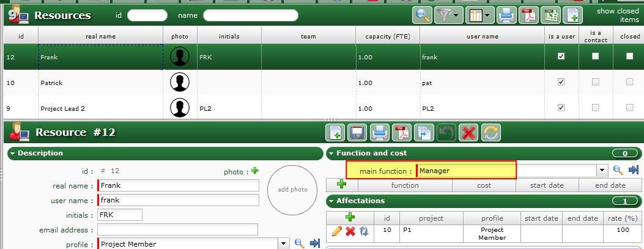Export Resources list to PDF
This screenshot has height=249, width=644.
[528, 16]
